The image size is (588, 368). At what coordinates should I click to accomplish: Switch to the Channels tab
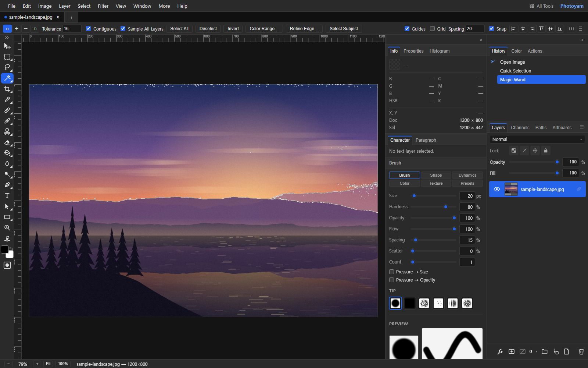[x=520, y=127]
